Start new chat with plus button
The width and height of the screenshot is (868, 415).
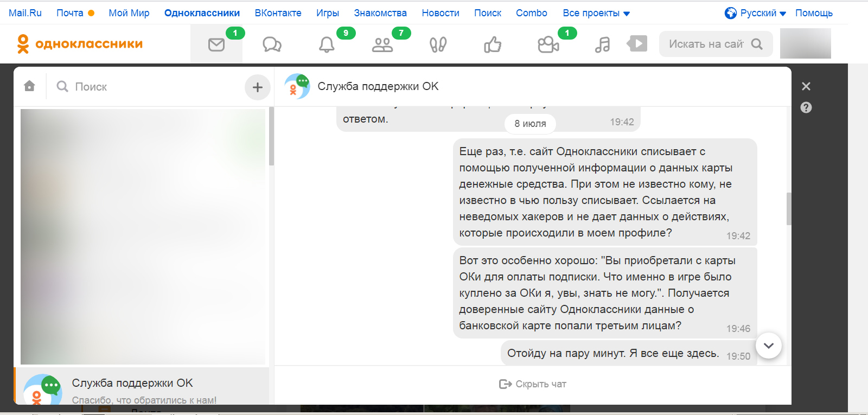pos(257,87)
